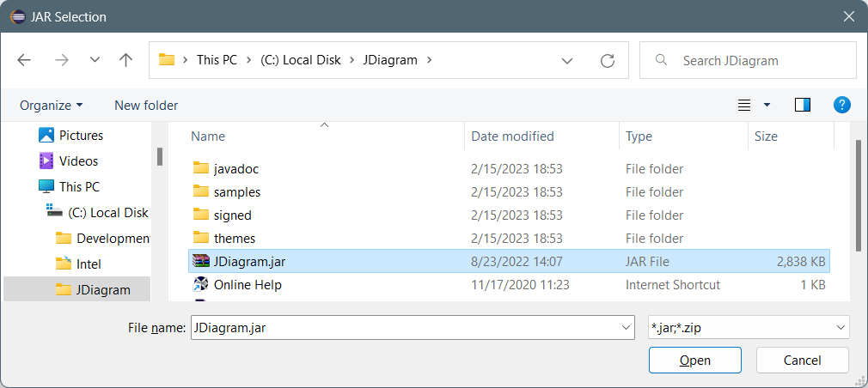
Task: Click the Local Disk drive icon
Action: pos(55,210)
